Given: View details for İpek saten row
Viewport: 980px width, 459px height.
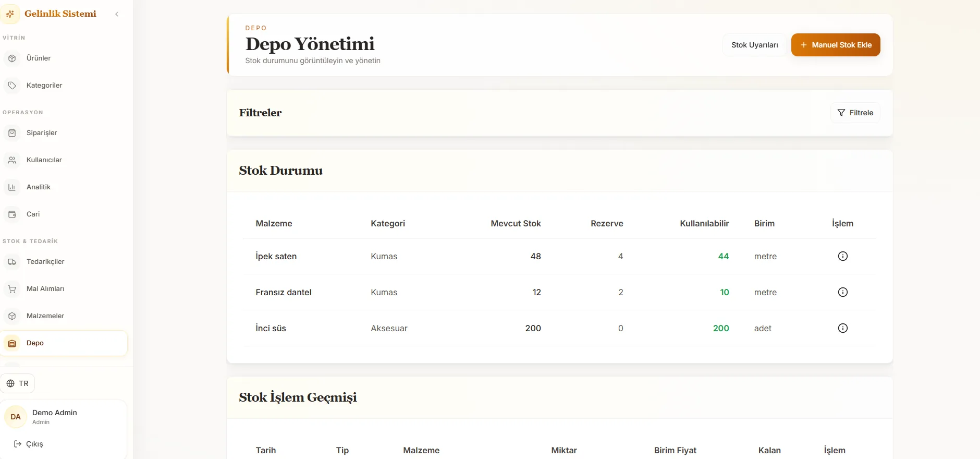Looking at the screenshot, I should [x=842, y=256].
